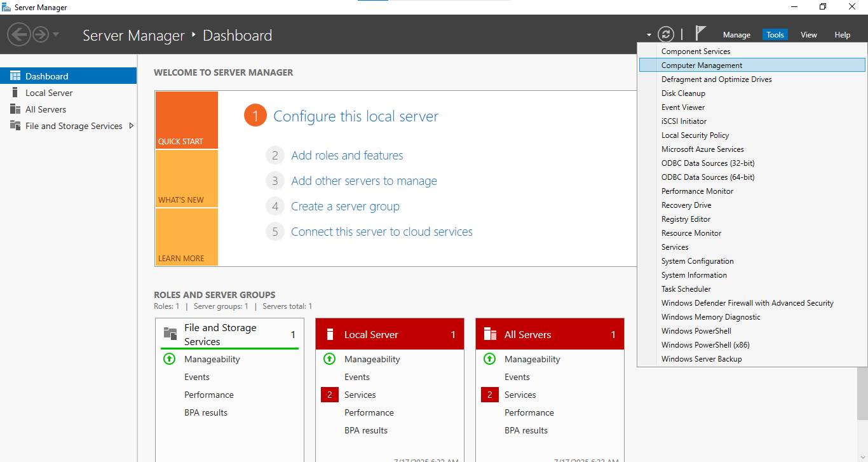Screen dimensions: 868x462
Task: Close the Tools menu
Action: tap(775, 35)
